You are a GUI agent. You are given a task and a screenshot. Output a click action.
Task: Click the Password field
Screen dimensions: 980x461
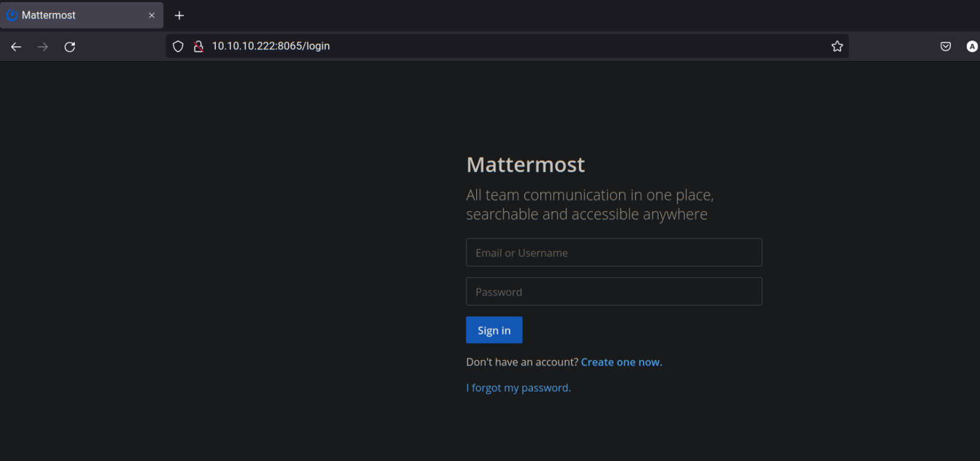pyautogui.click(x=614, y=291)
